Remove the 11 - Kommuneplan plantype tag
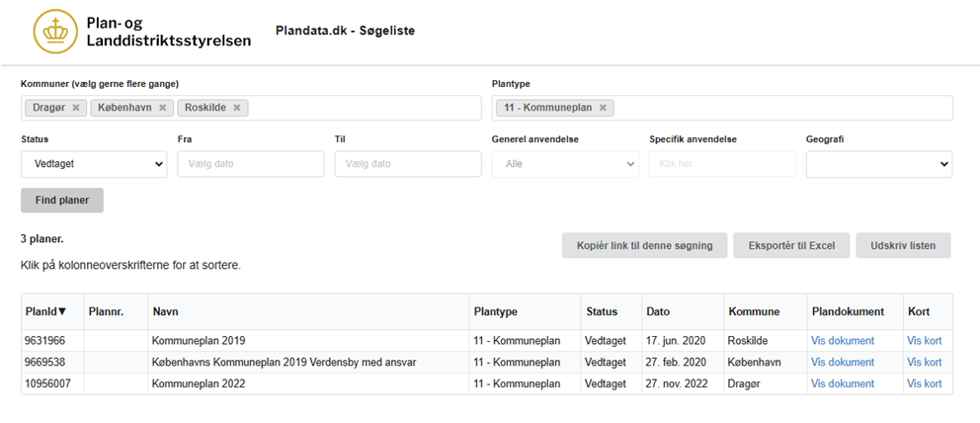Viewport: 980px width, 423px height. point(603,108)
